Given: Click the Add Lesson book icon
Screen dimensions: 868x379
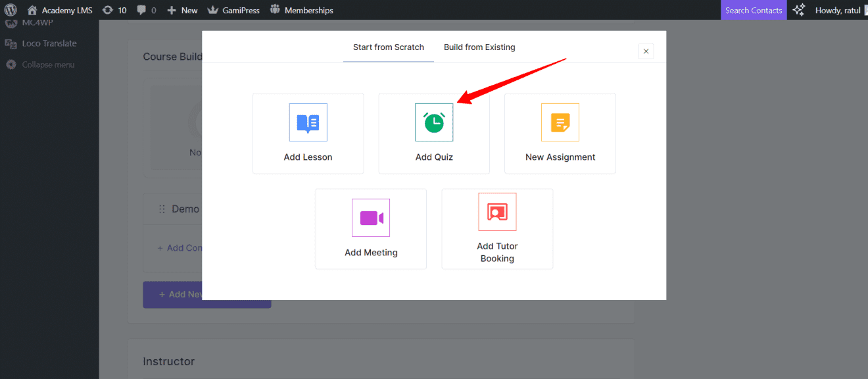Looking at the screenshot, I should click(308, 122).
